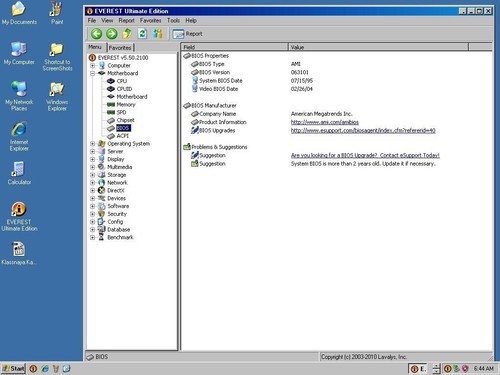
Task: Select the Company Name row
Action: tap(337, 114)
